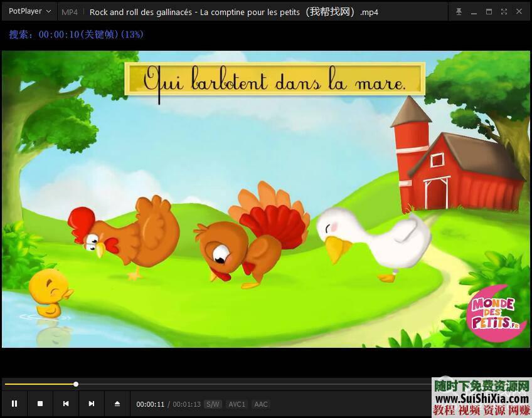The image size is (532, 418).
Task: Click the MP4 format label in title bar
Action: click(70, 12)
